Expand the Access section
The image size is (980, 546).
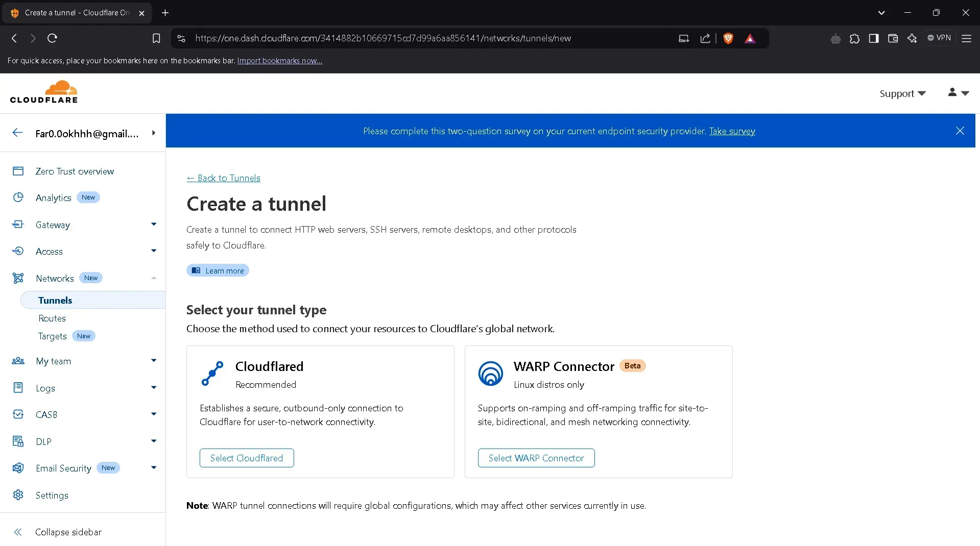point(153,251)
